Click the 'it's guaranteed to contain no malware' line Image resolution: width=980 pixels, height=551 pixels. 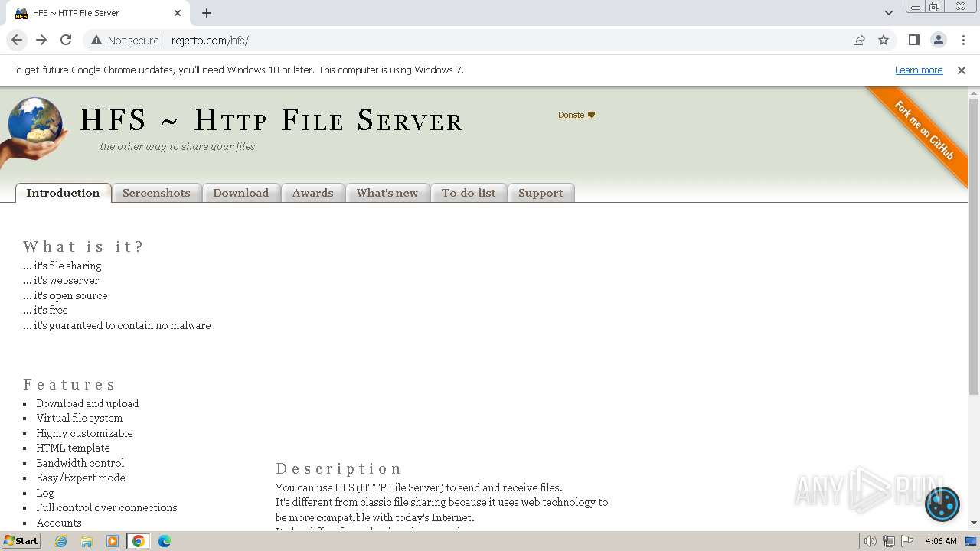point(117,325)
